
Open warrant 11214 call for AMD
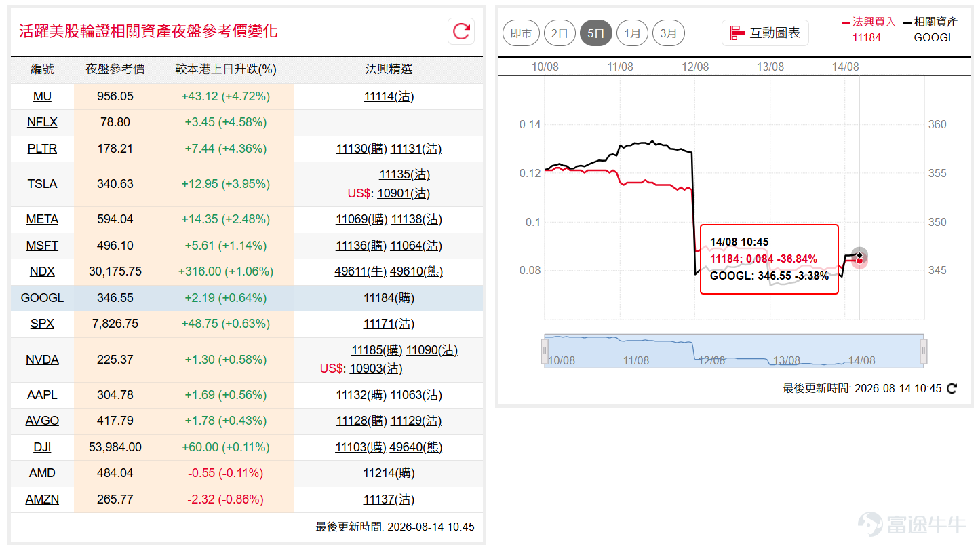click(389, 473)
